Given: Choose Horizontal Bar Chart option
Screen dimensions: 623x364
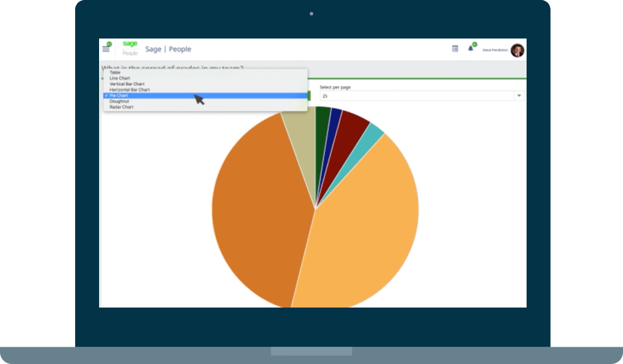Looking at the screenshot, I should tap(205, 90).
